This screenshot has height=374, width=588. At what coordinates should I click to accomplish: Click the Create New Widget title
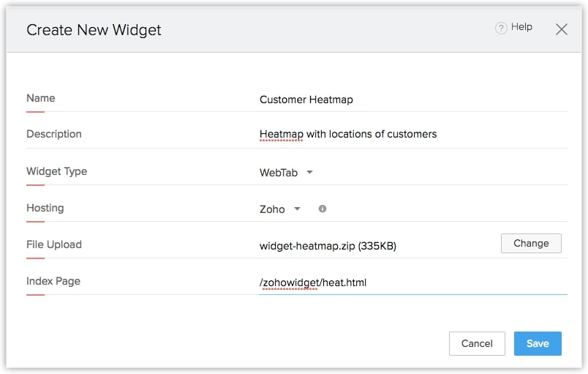point(94,30)
